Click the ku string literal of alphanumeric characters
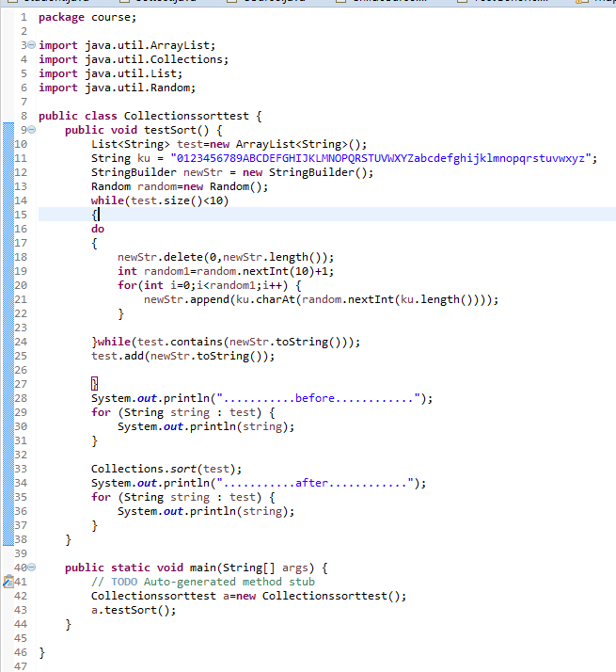 pyautogui.click(x=381, y=158)
